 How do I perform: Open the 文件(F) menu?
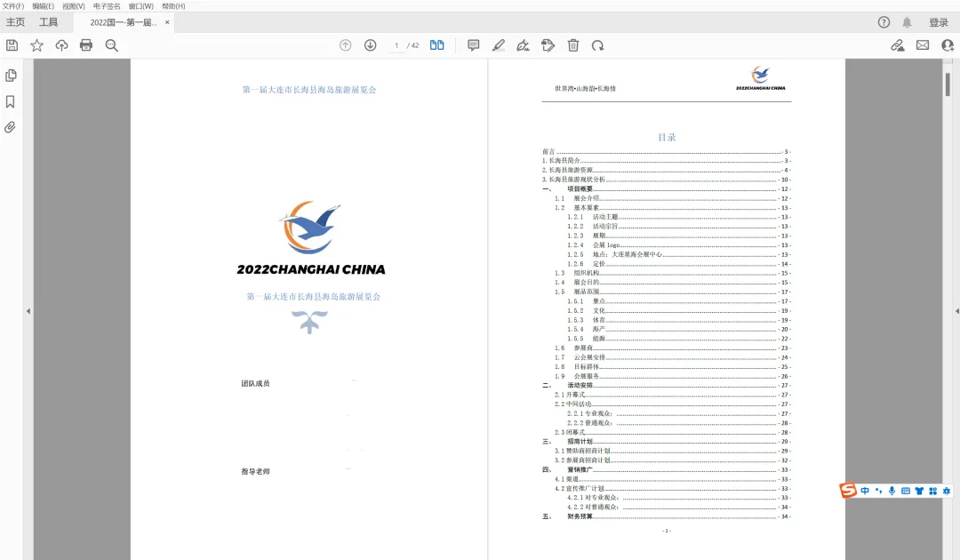12,6
